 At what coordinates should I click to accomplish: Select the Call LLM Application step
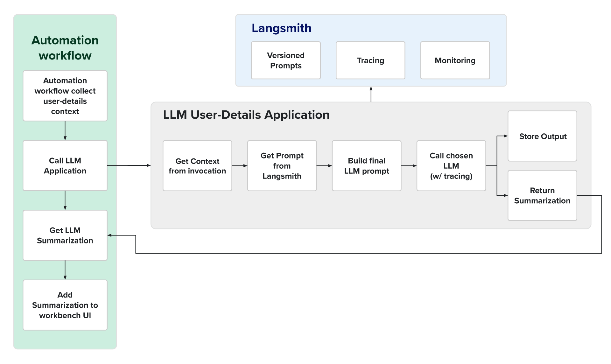pos(65,165)
